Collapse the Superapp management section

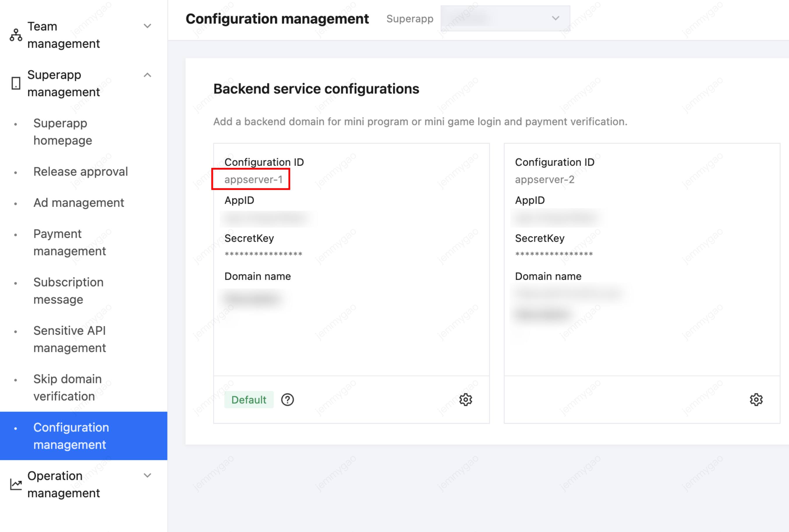coord(147,75)
